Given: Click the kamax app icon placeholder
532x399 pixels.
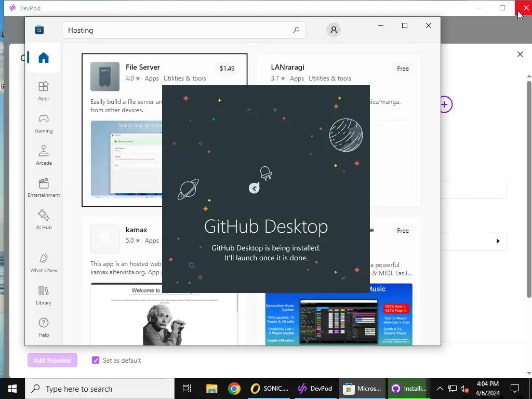Looking at the screenshot, I should tap(105, 238).
